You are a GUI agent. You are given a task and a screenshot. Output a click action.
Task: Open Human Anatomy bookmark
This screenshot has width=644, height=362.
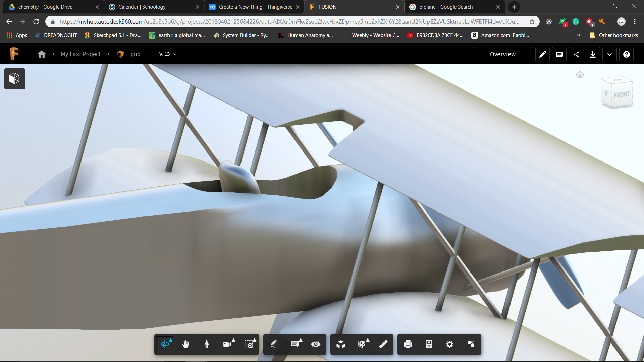tap(306, 35)
